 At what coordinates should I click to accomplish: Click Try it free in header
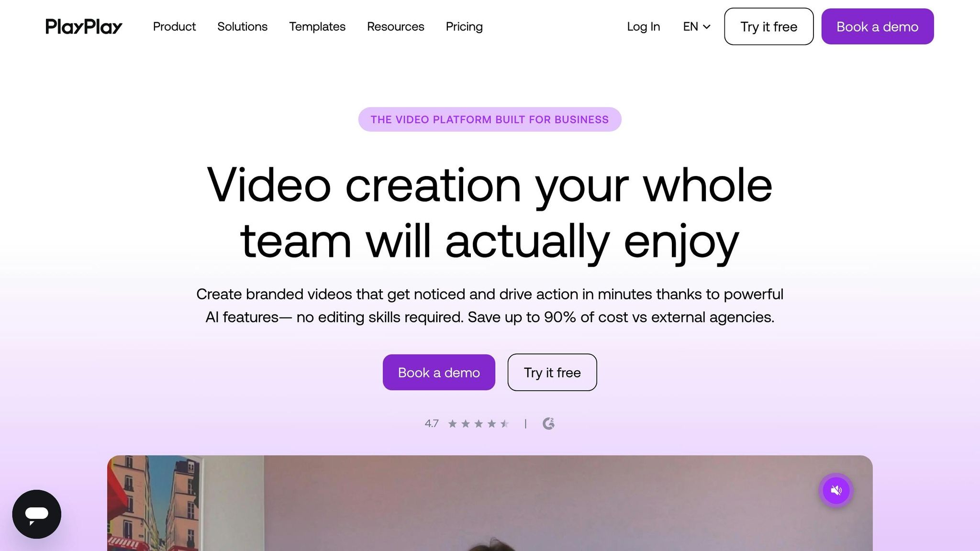769,26
